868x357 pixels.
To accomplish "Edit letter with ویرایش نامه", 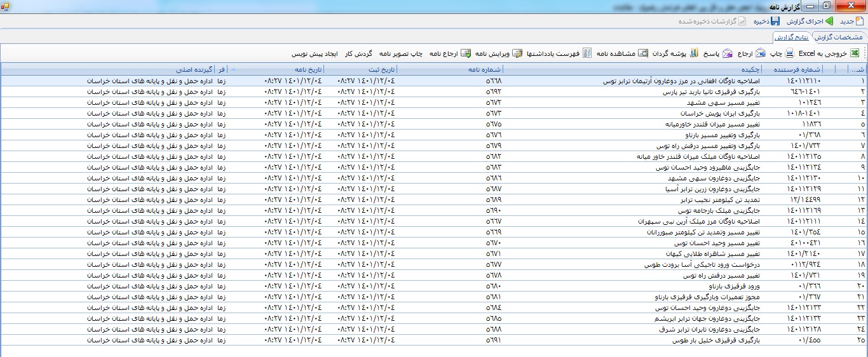I will pyautogui.click(x=498, y=53).
